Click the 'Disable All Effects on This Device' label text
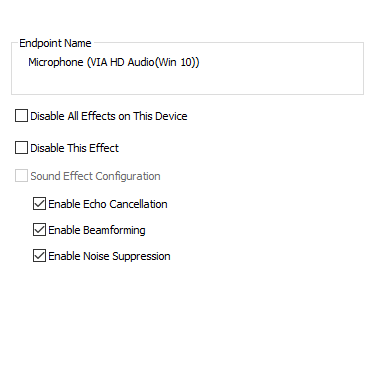Screen dimensions: 378x379 point(109,116)
